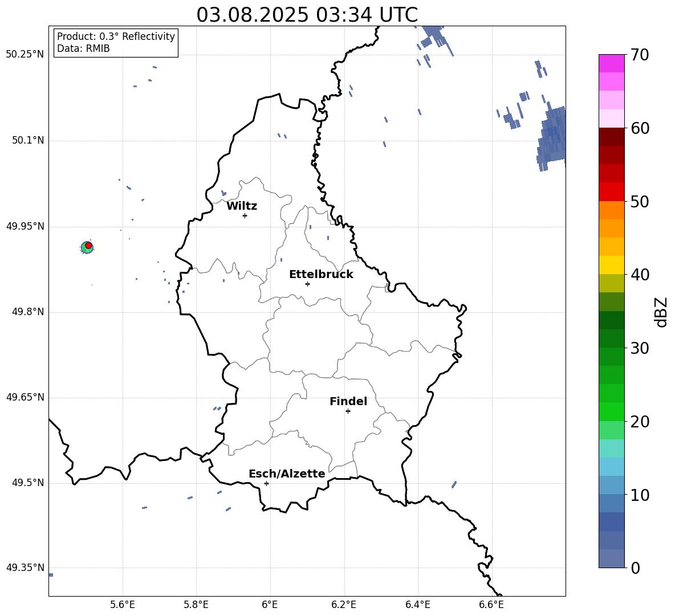Click the Ettelbruck location cross marker
Viewport: 675px width, 616px height.
[x=307, y=284]
